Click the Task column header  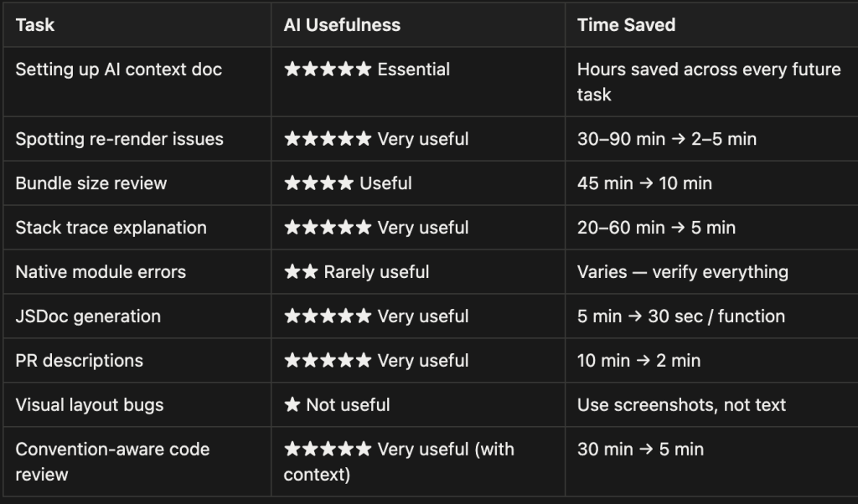click(35, 25)
